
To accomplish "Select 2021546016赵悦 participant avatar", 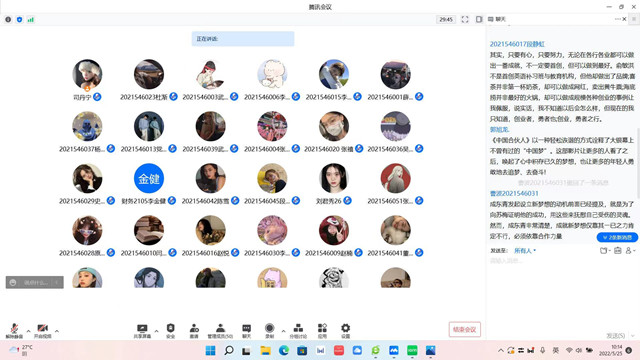I will (x=210, y=231).
